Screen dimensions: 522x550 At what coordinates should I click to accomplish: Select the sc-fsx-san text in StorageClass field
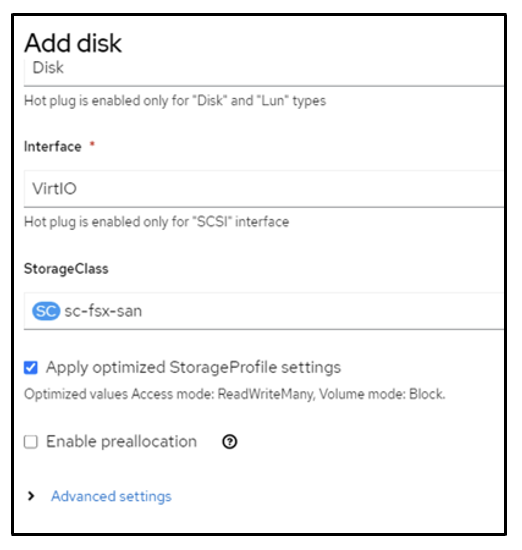click(103, 311)
